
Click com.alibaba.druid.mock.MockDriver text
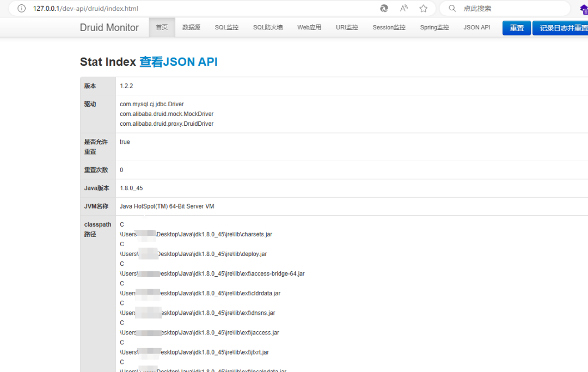(x=167, y=114)
